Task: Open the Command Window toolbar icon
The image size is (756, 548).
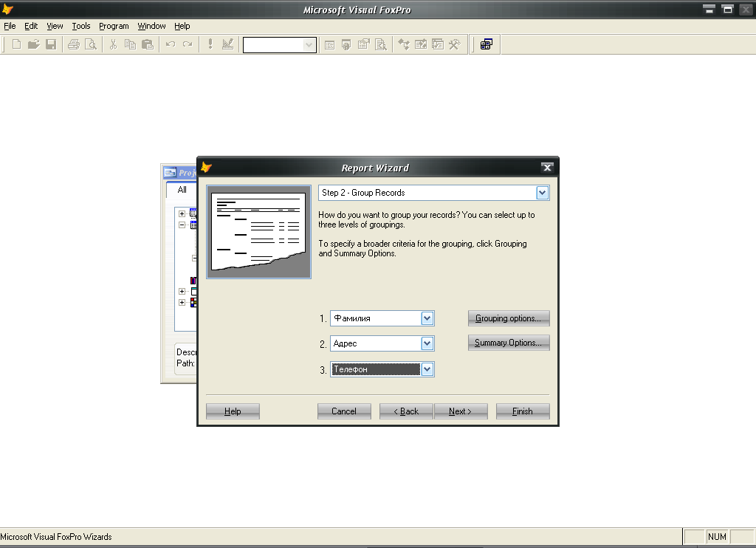Action: [x=330, y=45]
